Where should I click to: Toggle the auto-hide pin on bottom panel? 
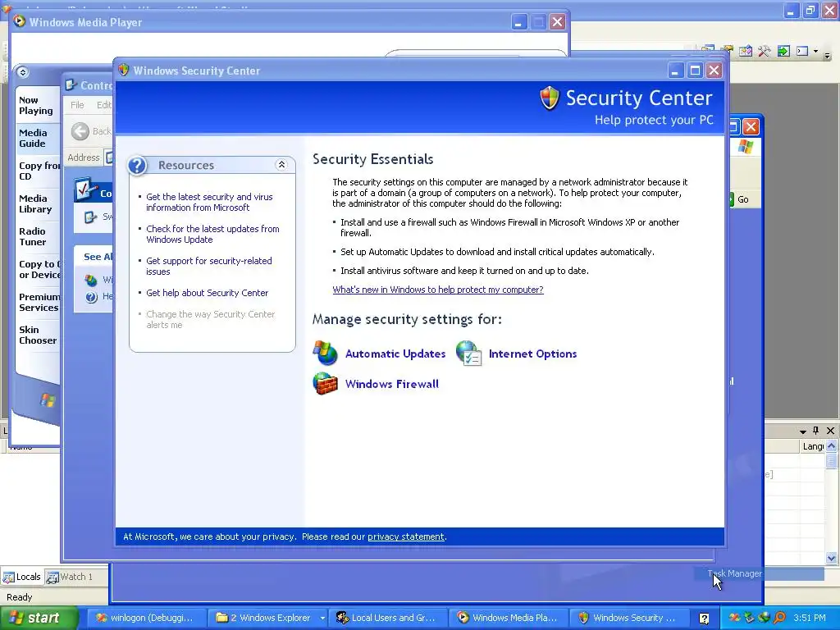tap(816, 431)
